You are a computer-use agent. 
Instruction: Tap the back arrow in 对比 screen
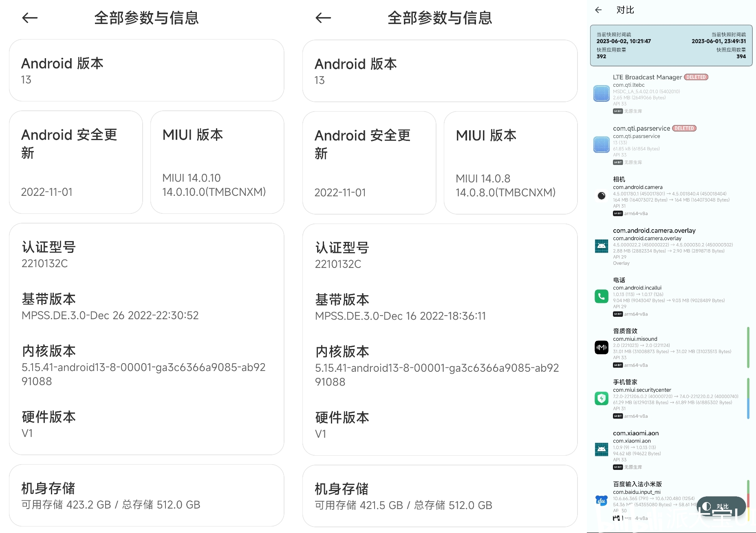click(x=598, y=10)
